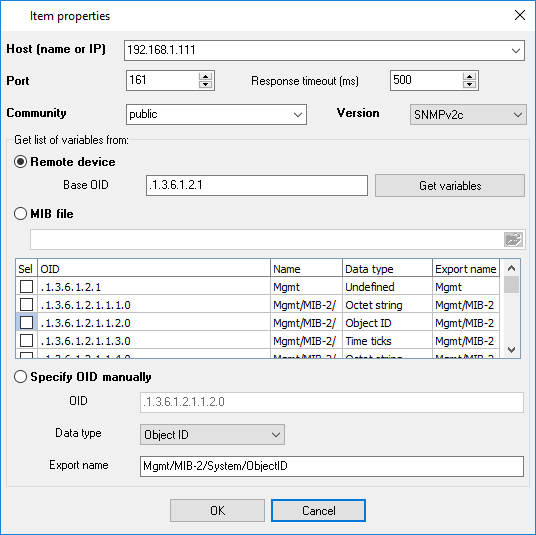Image resolution: width=536 pixels, height=535 pixels.
Task: Click the Base OID input field
Action: (257, 185)
